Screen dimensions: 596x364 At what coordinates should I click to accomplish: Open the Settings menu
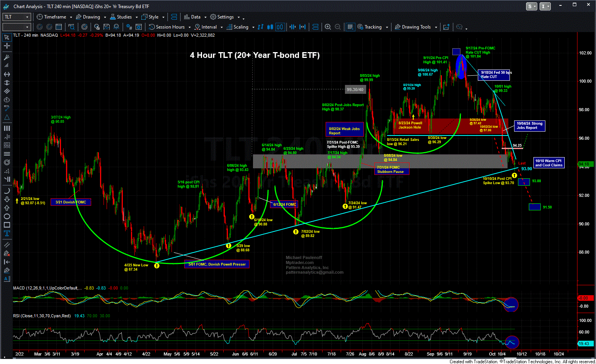[x=222, y=17]
